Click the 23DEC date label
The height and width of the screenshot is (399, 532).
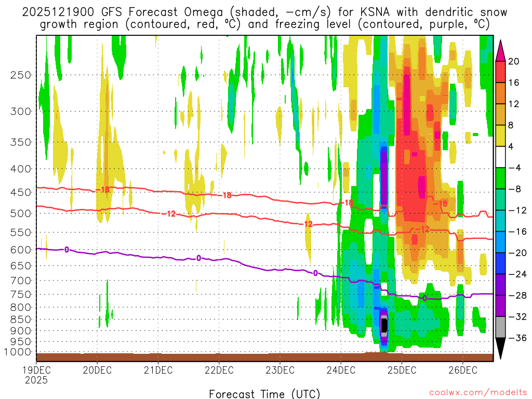pos(280,369)
